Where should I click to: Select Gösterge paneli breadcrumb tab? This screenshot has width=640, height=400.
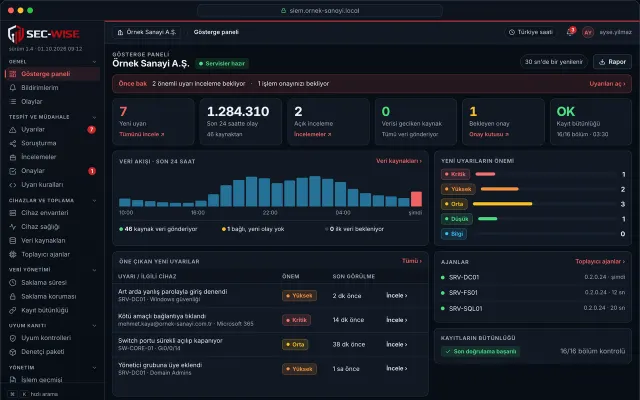pyautogui.click(x=216, y=32)
